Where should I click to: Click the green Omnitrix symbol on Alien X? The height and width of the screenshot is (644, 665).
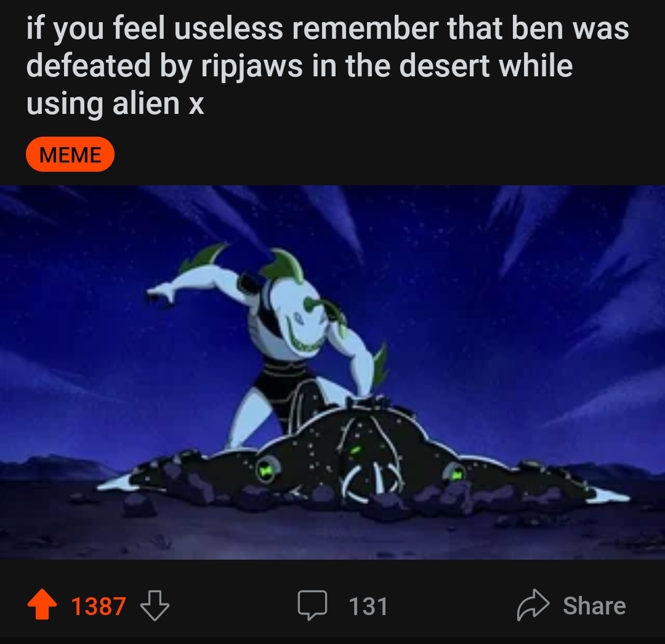pos(266,469)
